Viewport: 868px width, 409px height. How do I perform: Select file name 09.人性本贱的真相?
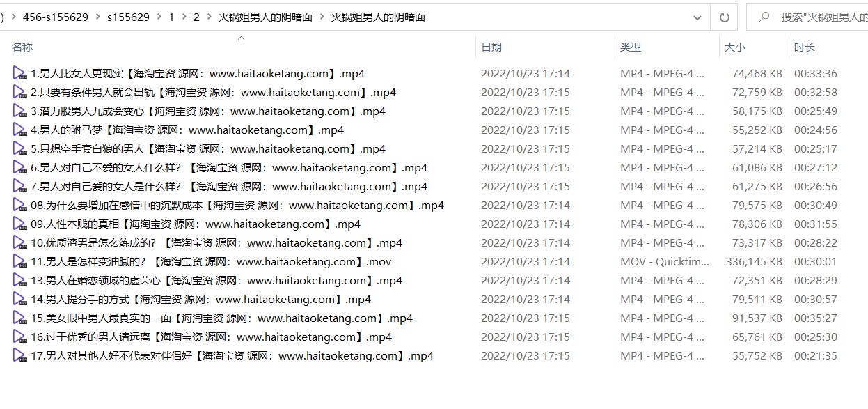pyautogui.click(x=196, y=224)
